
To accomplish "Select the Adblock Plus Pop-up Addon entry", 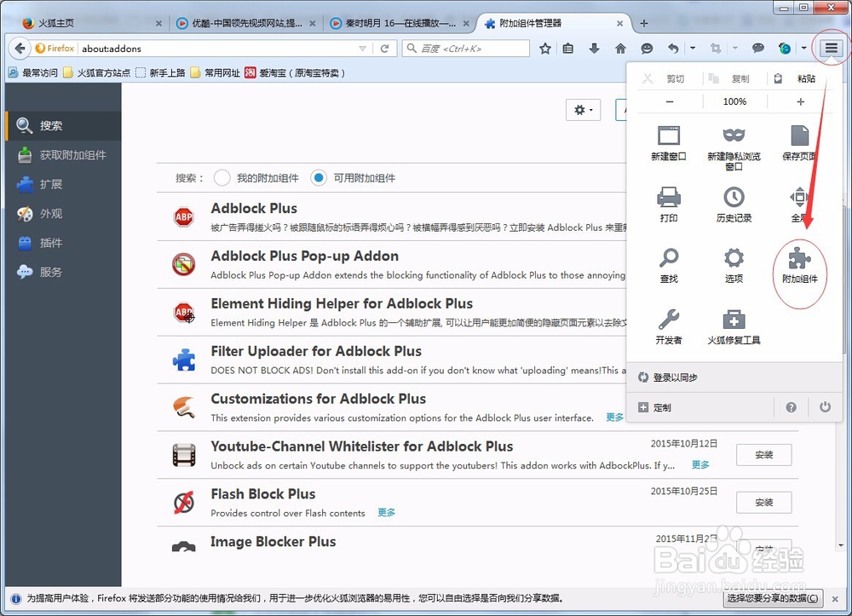I will coord(391,265).
